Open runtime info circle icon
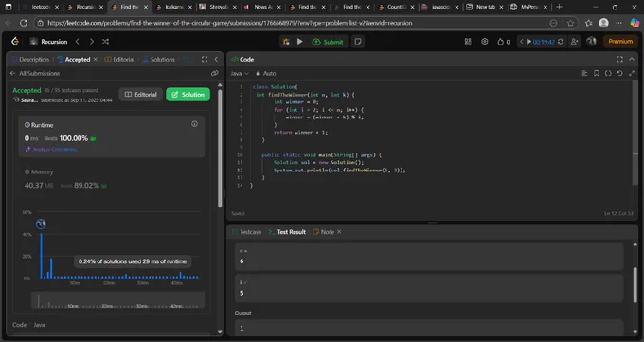644x342 pixels. pyautogui.click(x=195, y=124)
